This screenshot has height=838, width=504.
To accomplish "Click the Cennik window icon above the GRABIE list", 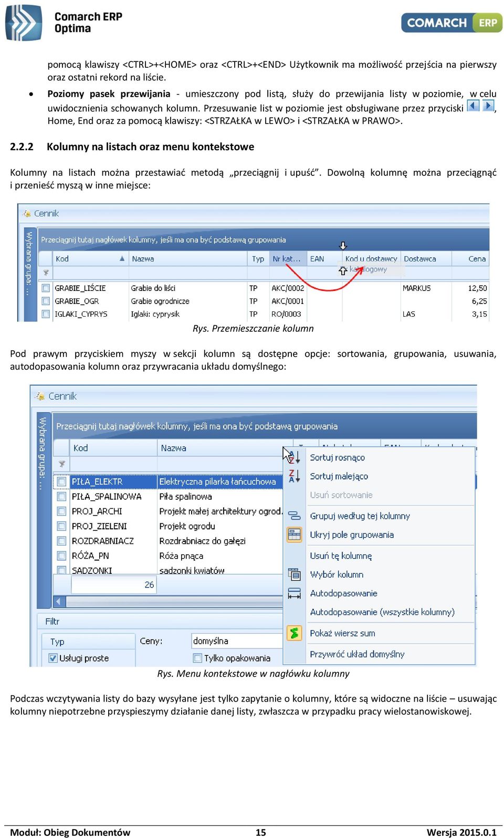I will pyautogui.click(x=26, y=213).
